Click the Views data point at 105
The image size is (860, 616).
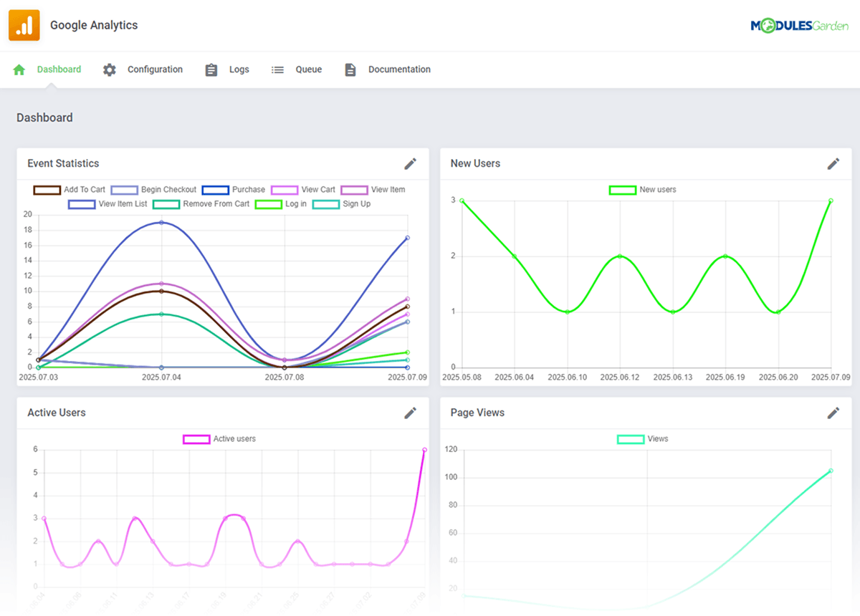(x=831, y=471)
